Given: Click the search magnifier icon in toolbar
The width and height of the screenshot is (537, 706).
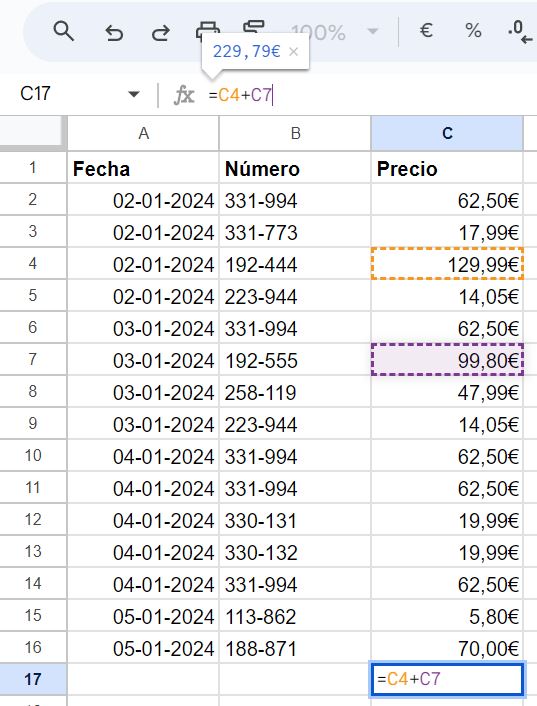Looking at the screenshot, I should pyautogui.click(x=63, y=32).
